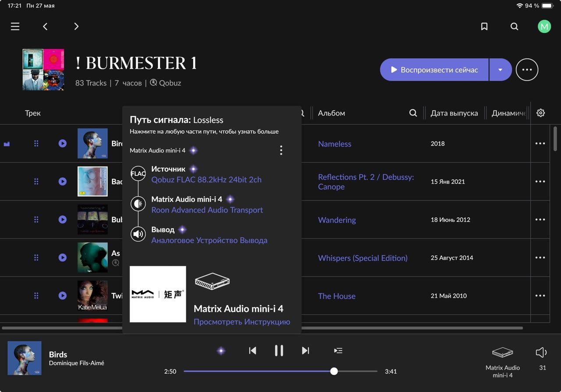
Task: Play the track in the Wandering row
Action: click(63, 220)
